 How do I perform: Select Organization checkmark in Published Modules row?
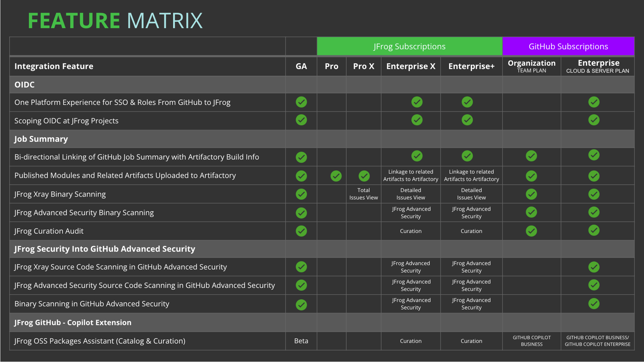click(531, 176)
